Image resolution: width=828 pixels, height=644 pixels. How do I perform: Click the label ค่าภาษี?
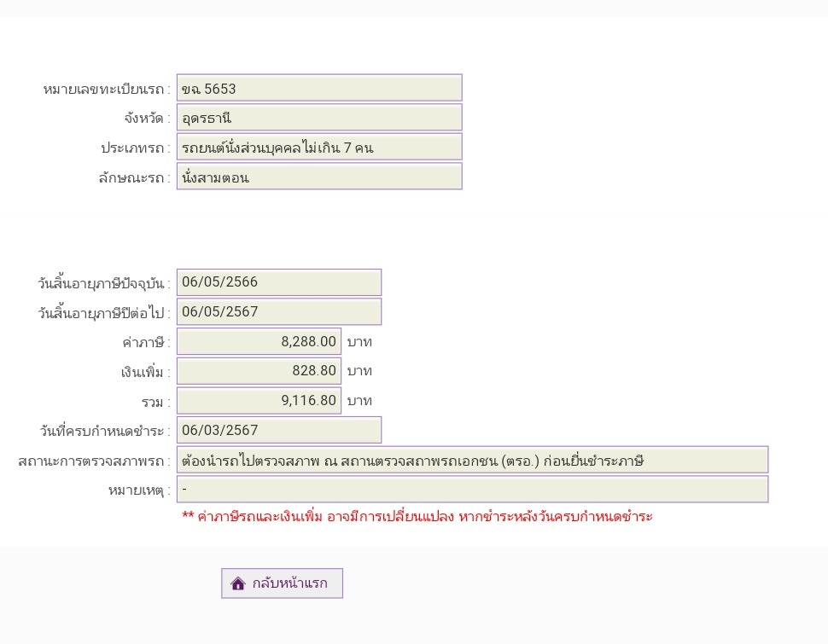146,343
